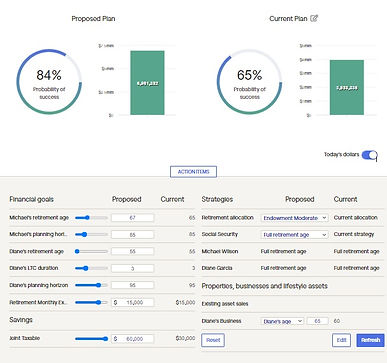This screenshot has height=363, width=387.
Task: Adjust Diane's LTC duration slider
Action: (91, 268)
